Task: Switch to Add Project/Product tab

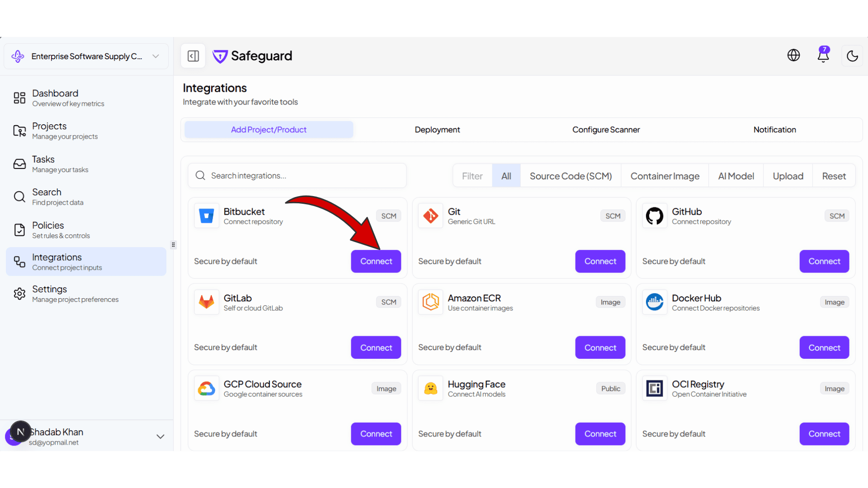Action: 269,130
